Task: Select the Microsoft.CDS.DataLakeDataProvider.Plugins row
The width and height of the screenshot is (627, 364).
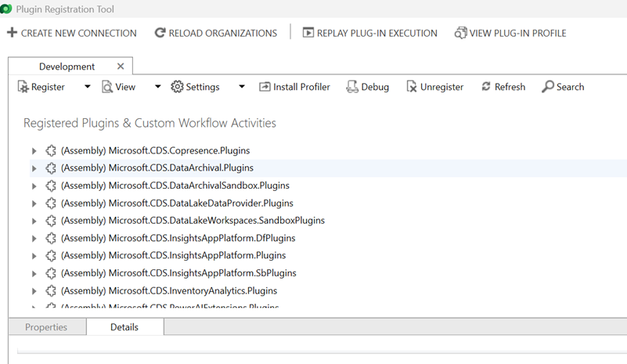Action: 177,203
